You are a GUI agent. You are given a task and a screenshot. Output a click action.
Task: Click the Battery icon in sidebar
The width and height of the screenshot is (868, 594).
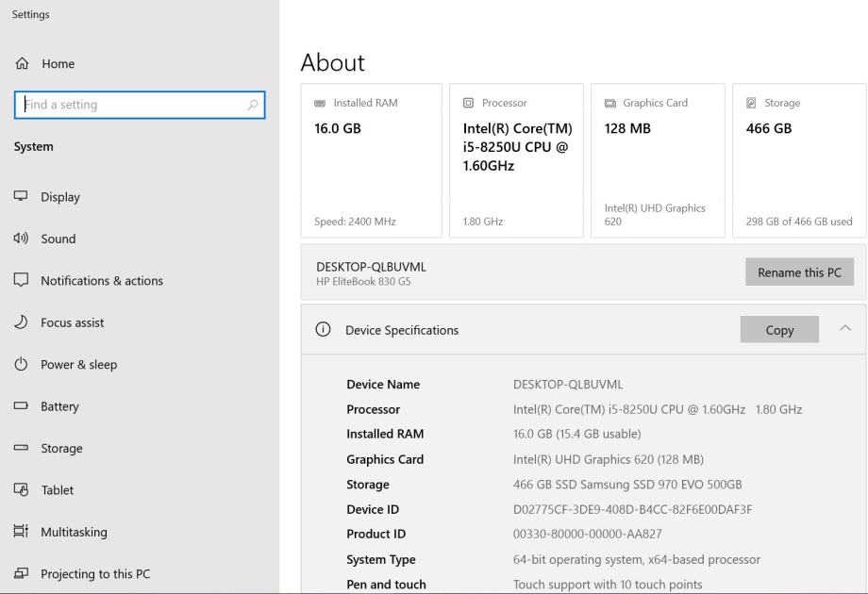point(21,406)
